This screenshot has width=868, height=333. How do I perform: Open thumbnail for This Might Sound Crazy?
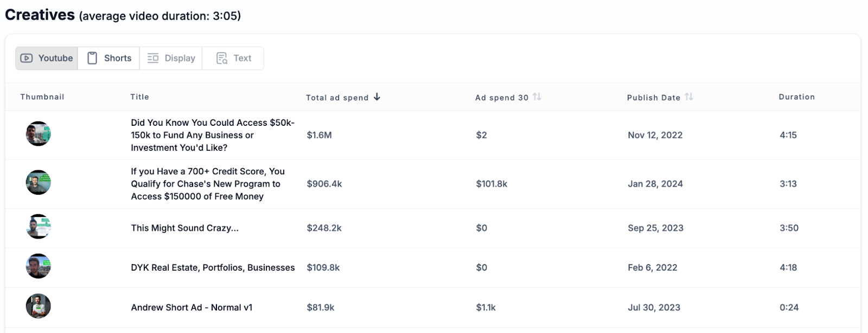pyautogui.click(x=39, y=227)
